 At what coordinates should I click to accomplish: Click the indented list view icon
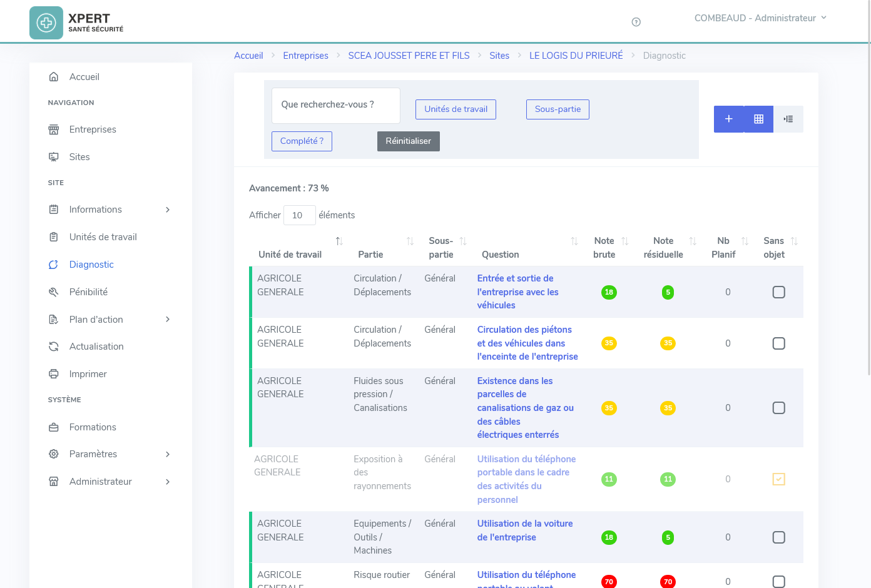788,119
